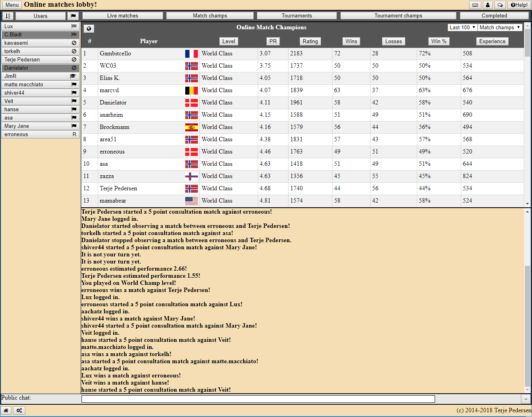Click the Spanish flag next to Brockmann
The height and width of the screenshot is (417, 532).
pos(192,127)
